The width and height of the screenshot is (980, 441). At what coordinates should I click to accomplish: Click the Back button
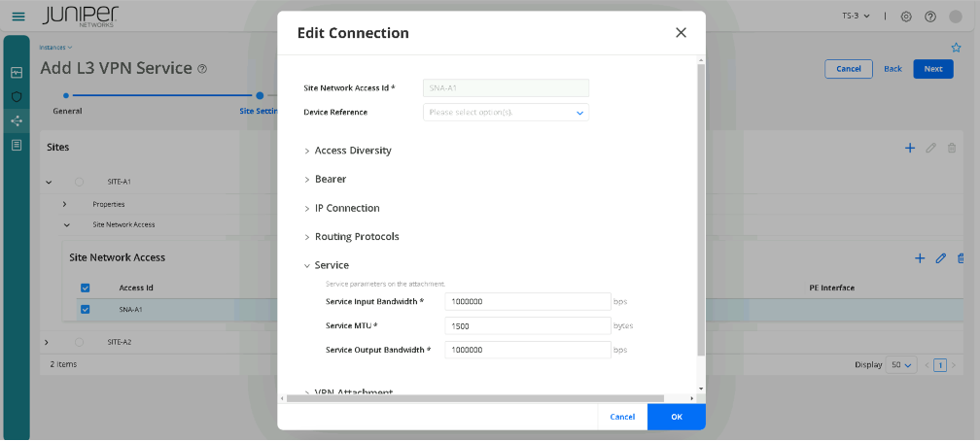tap(893, 69)
